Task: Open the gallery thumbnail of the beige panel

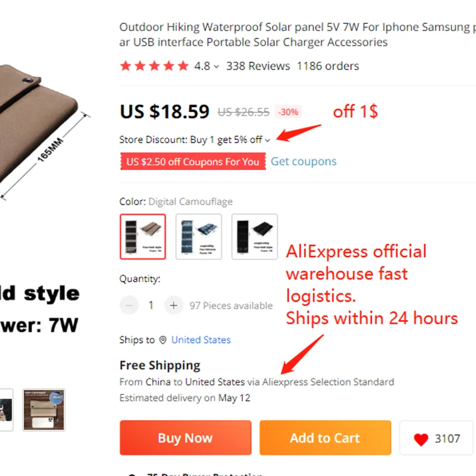Action: 43,409
